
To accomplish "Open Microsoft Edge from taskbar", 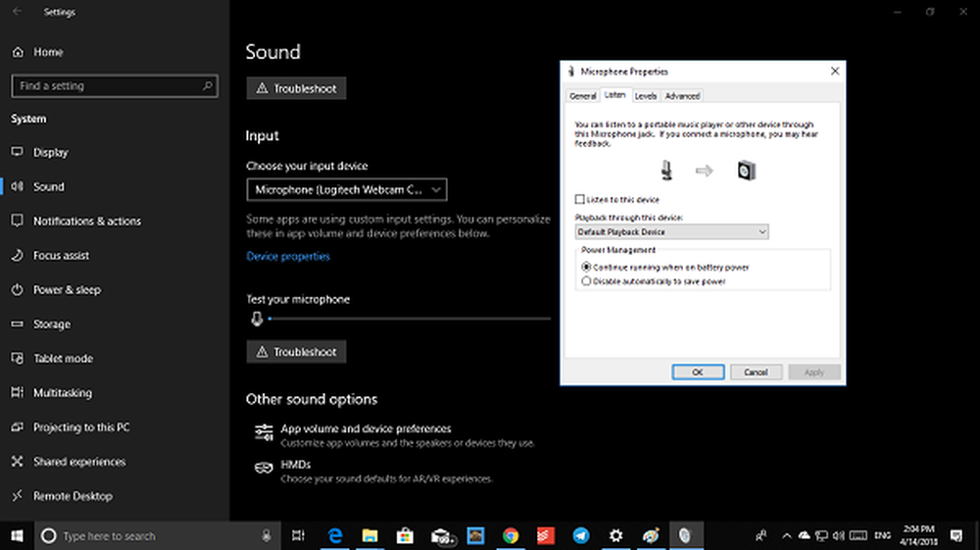I will pos(335,535).
